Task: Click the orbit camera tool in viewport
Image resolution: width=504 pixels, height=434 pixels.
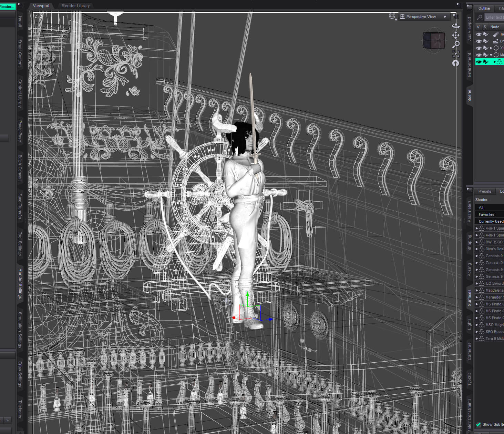Action: (456, 26)
